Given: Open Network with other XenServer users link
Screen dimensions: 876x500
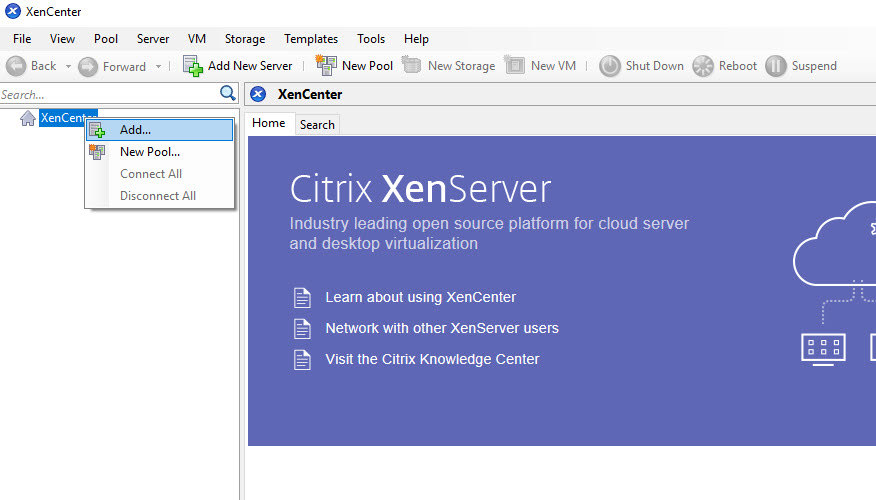Looking at the screenshot, I should point(441,328).
